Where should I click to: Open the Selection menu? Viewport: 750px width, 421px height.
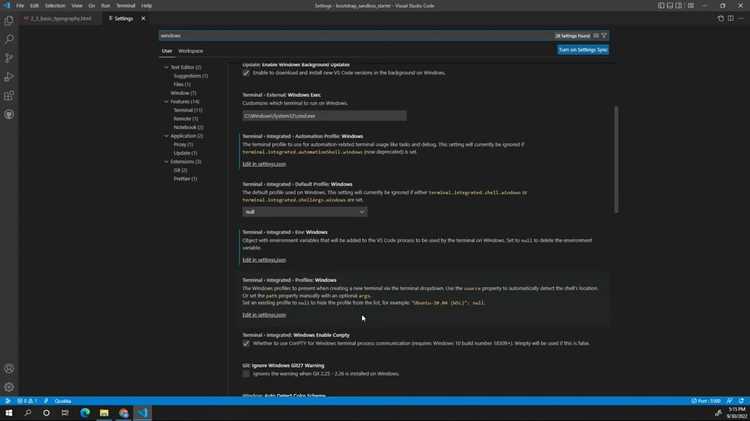tap(55, 6)
